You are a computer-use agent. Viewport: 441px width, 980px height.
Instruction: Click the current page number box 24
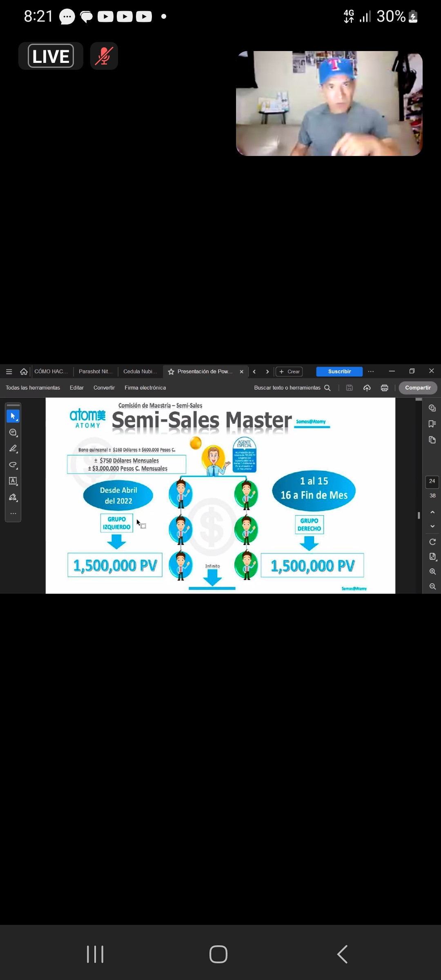(x=432, y=481)
